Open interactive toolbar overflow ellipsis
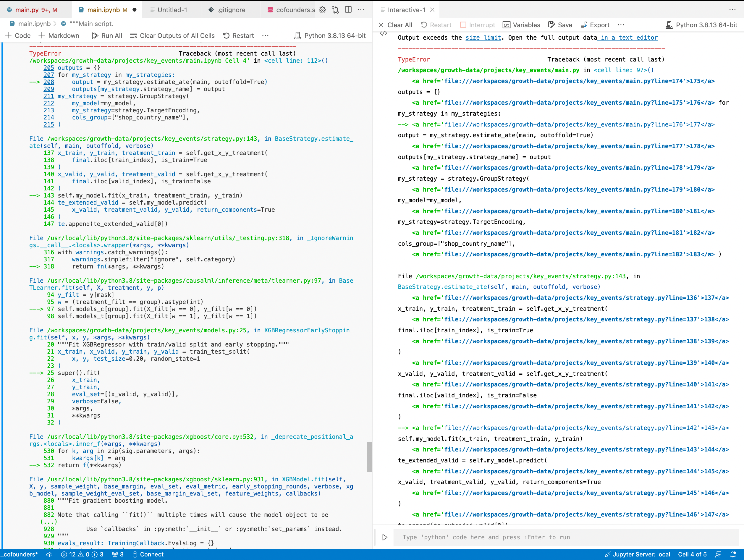Screen dimensions: 744x560 tap(621, 25)
